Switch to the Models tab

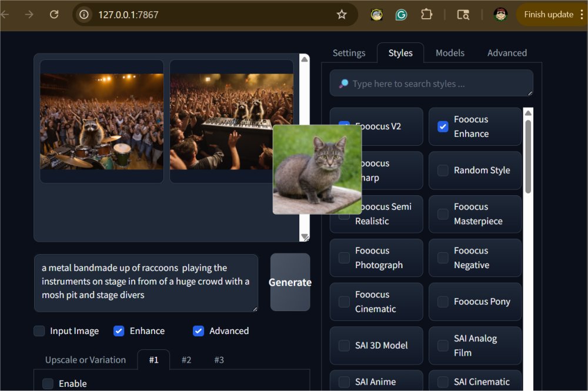(x=450, y=53)
